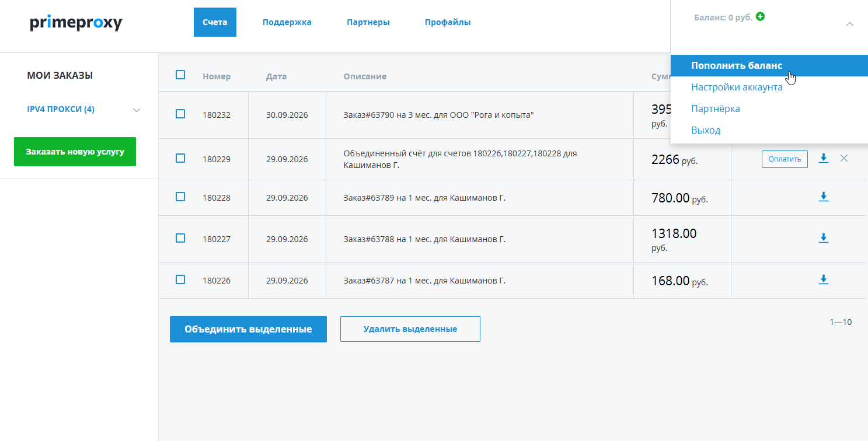Download invoice 180227
Screen dimensions: 868x441
[x=824, y=237]
